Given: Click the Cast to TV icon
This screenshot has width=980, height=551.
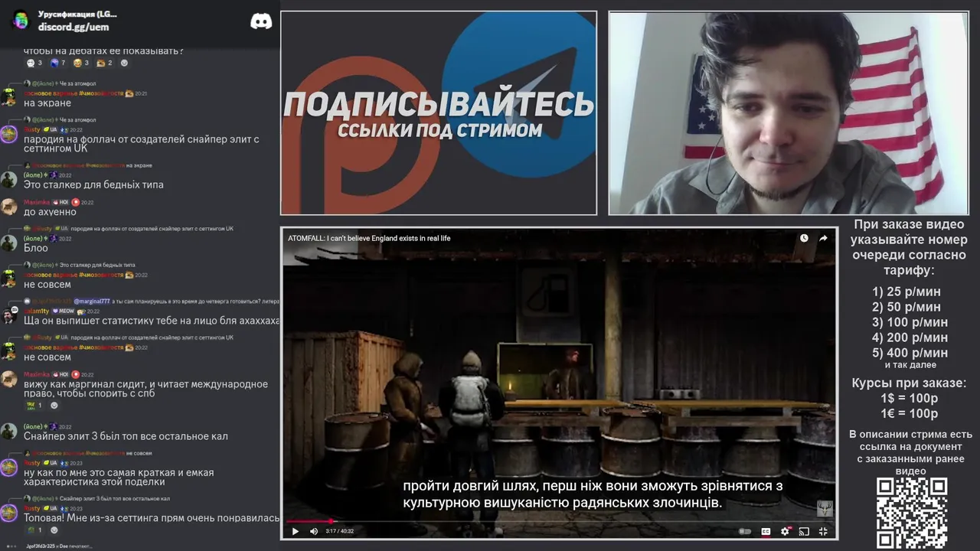Looking at the screenshot, I should tap(804, 531).
